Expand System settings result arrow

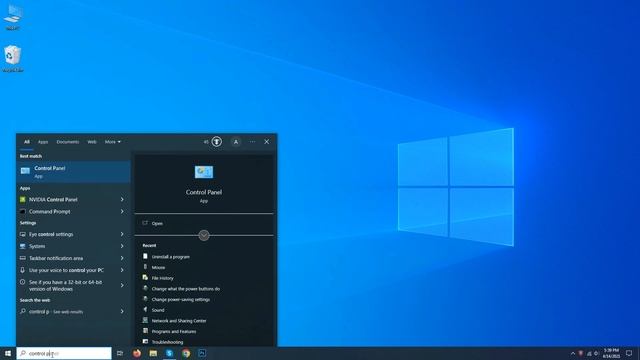(x=122, y=246)
